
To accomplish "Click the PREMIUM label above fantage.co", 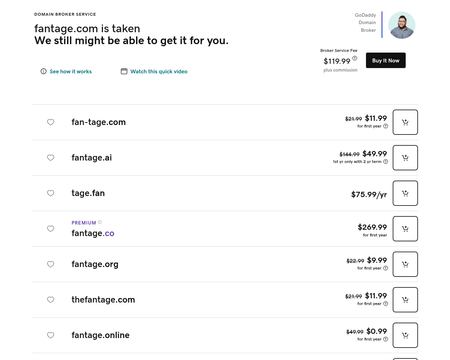I will click(84, 223).
